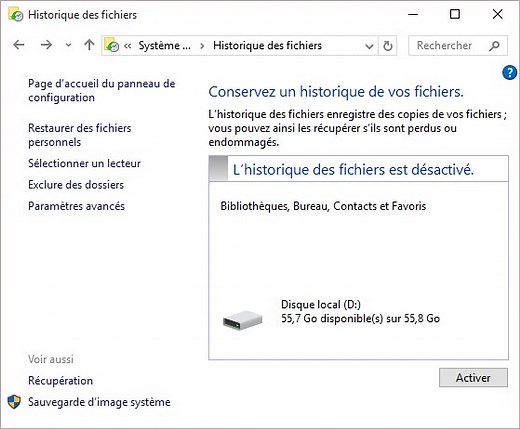Maximize the Historique des fichiers window
The height and width of the screenshot is (429, 520).
click(x=455, y=14)
